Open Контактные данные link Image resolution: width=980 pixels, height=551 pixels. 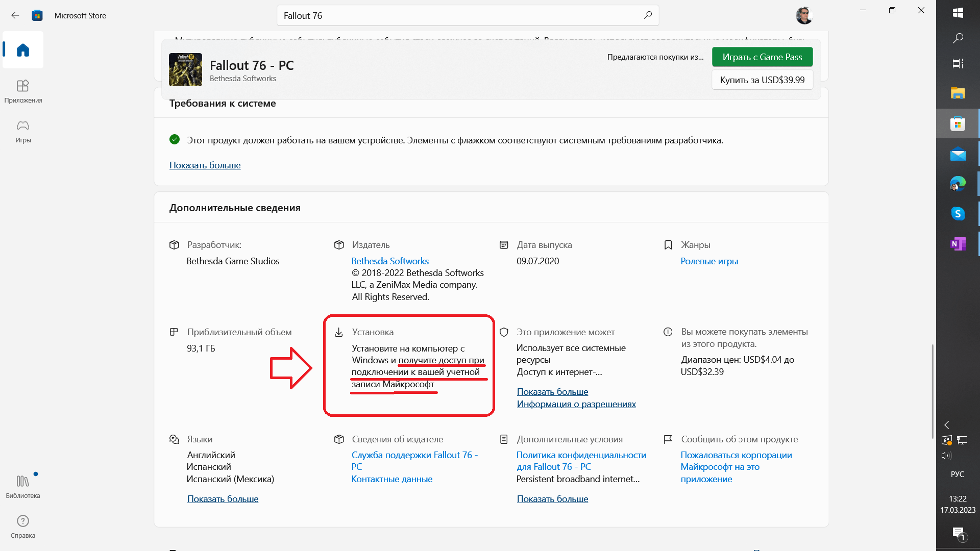click(392, 479)
